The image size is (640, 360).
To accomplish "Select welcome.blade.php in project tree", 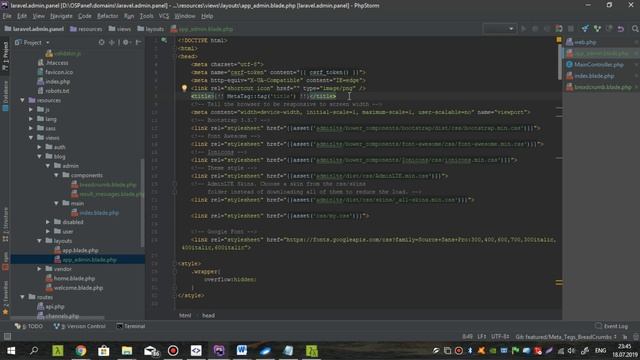I will (74, 288).
